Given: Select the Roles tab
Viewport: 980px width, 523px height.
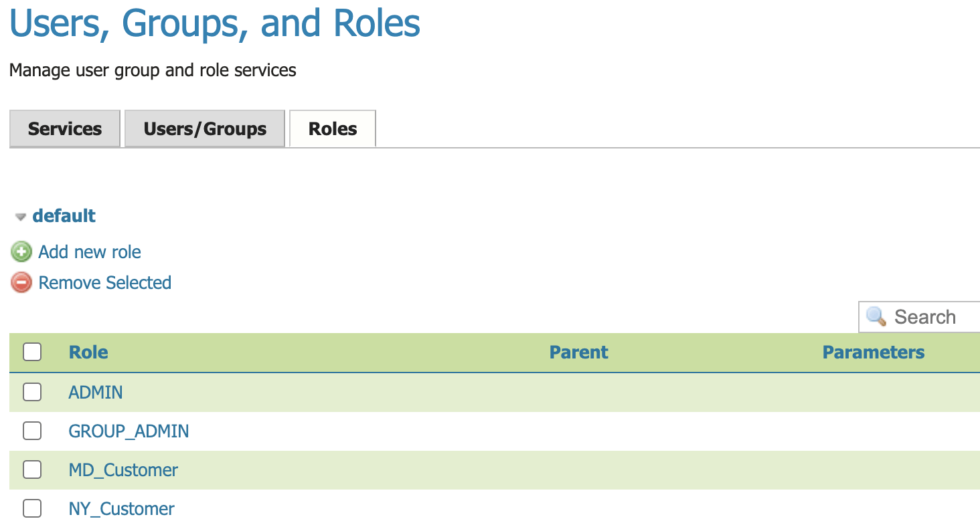Looking at the screenshot, I should pyautogui.click(x=332, y=128).
